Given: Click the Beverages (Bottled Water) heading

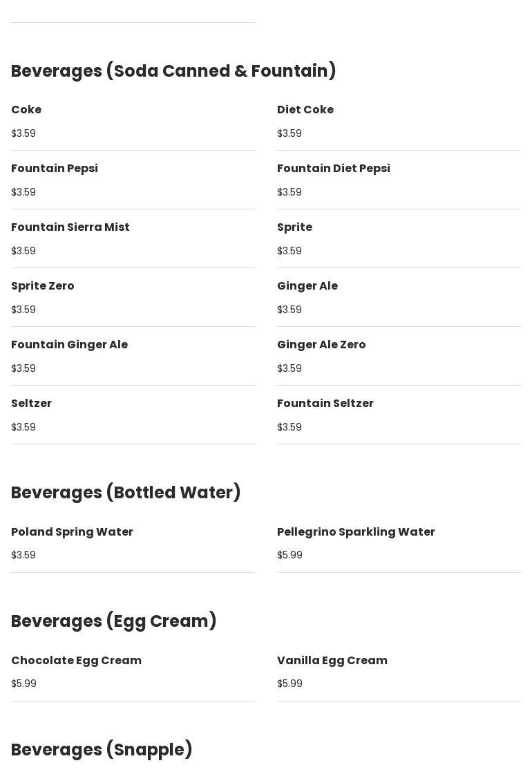Looking at the screenshot, I should point(126,493).
